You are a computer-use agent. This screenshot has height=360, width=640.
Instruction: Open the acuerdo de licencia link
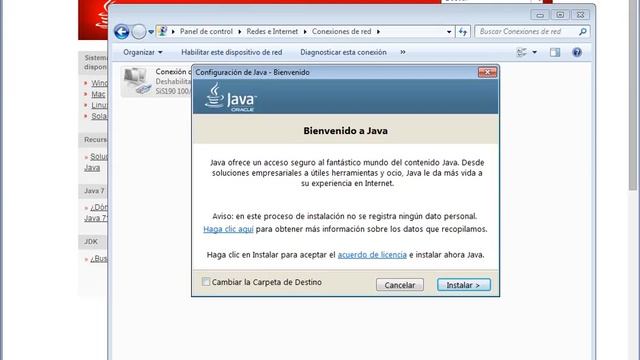coord(372,255)
